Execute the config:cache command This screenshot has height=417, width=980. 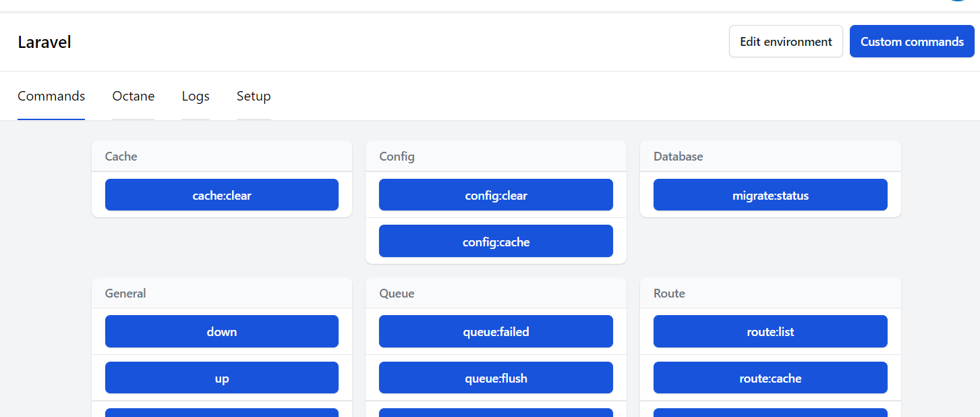[496, 241]
